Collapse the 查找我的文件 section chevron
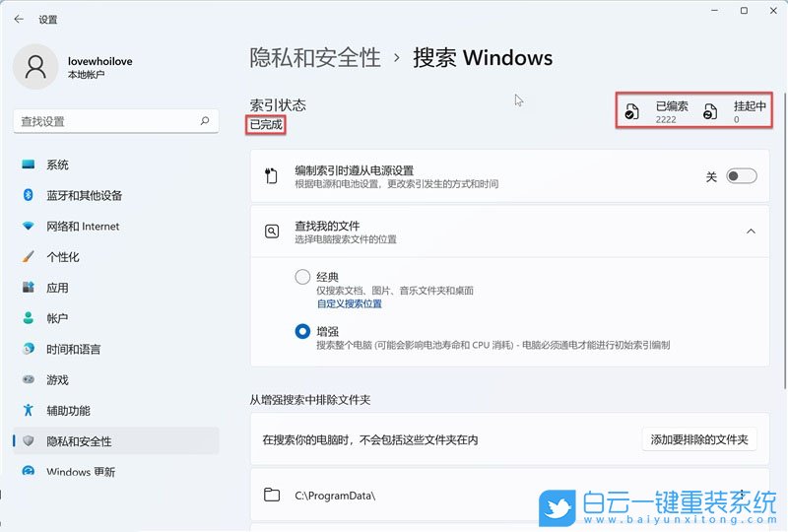788x532 pixels. (x=751, y=232)
